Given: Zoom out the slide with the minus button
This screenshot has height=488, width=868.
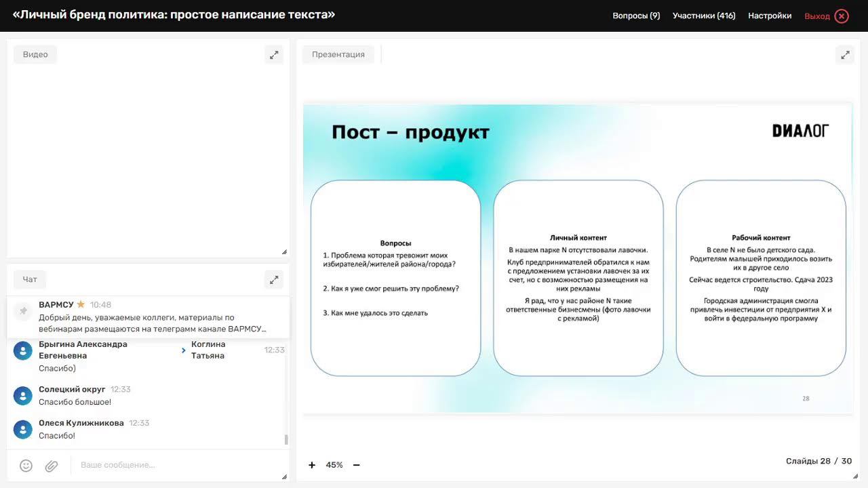Looking at the screenshot, I should (356, 465).
